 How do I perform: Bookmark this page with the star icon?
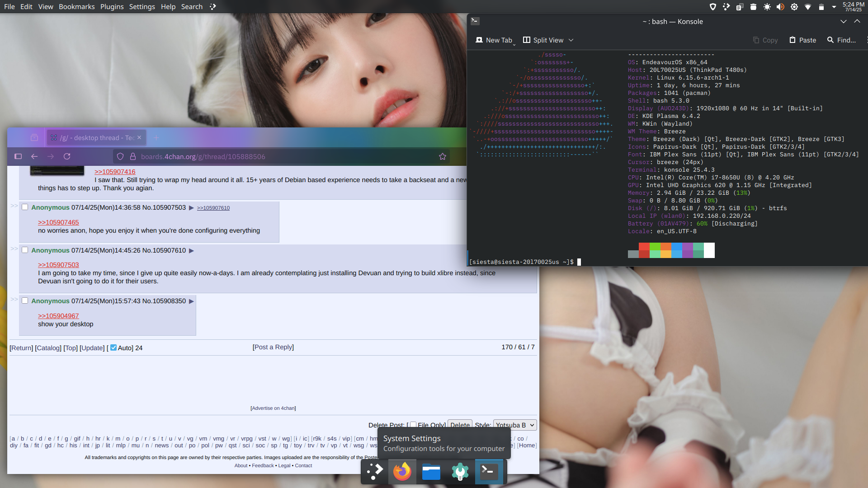(x=443, y=156)
